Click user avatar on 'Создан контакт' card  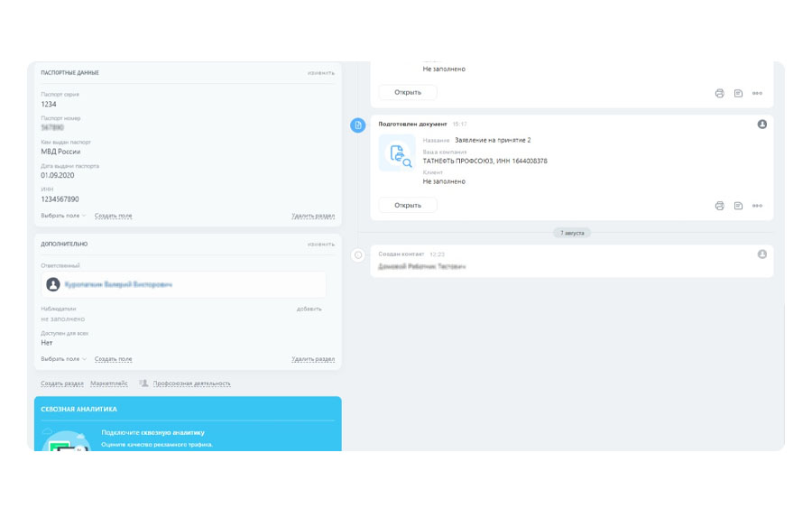coord(762,254)
